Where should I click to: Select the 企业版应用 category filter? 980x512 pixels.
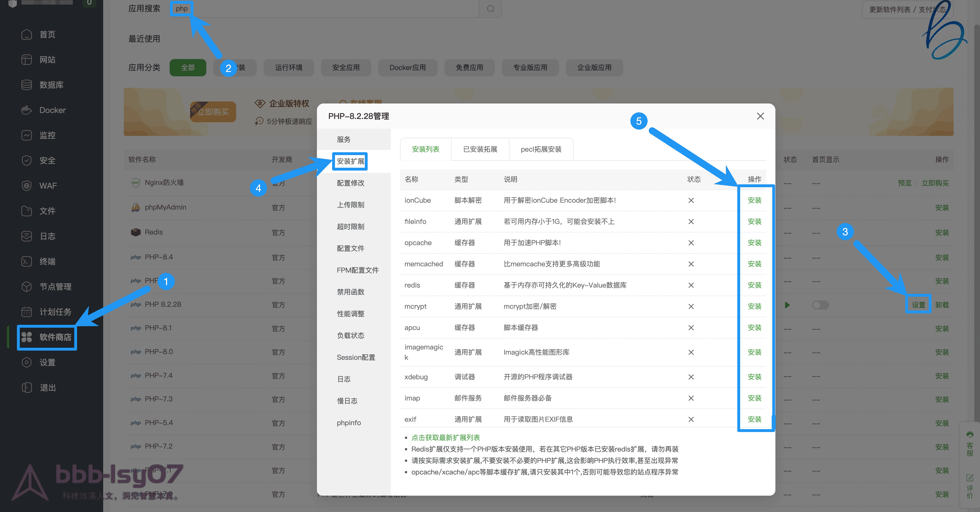point(594,67)
